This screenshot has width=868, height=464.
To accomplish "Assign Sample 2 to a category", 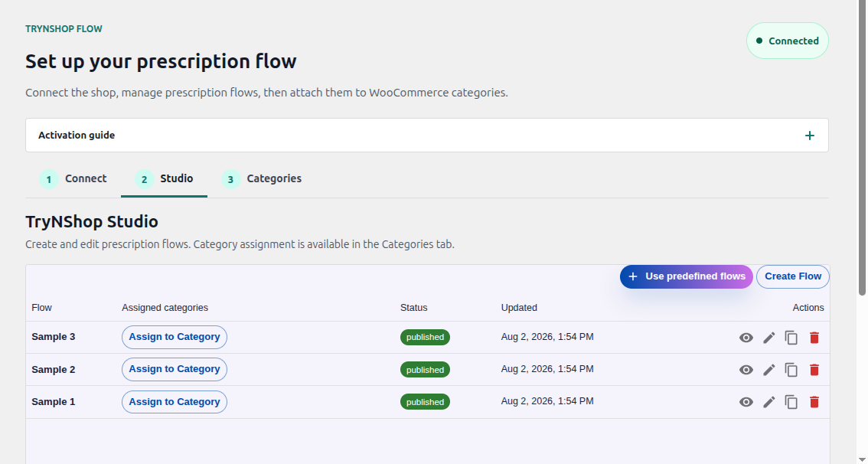I will pos(175,369).
